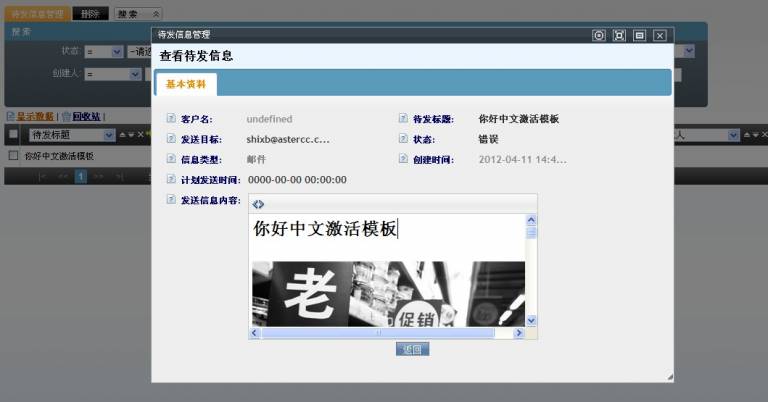Click the document icon beside 创建时间

(404, 159)
